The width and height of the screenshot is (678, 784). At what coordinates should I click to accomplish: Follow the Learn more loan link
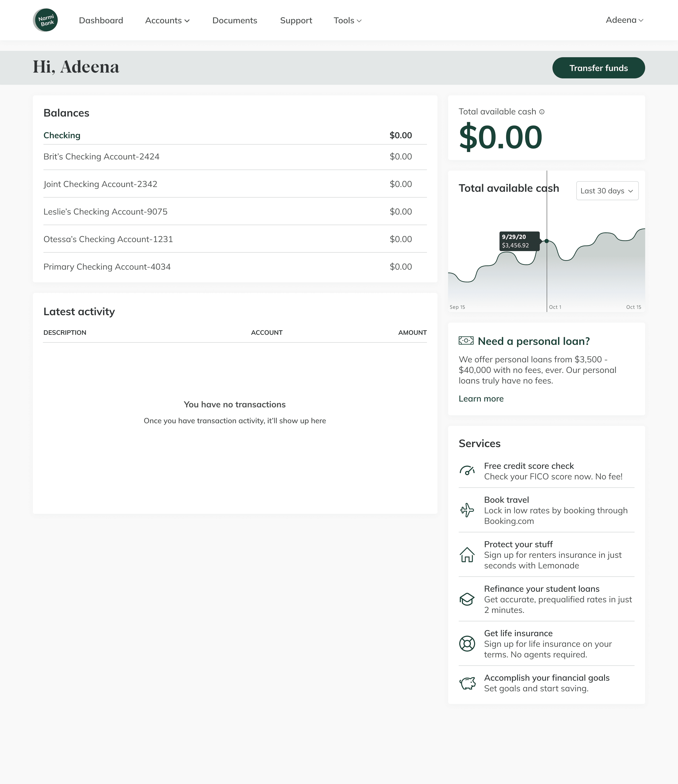click(481, 398)
